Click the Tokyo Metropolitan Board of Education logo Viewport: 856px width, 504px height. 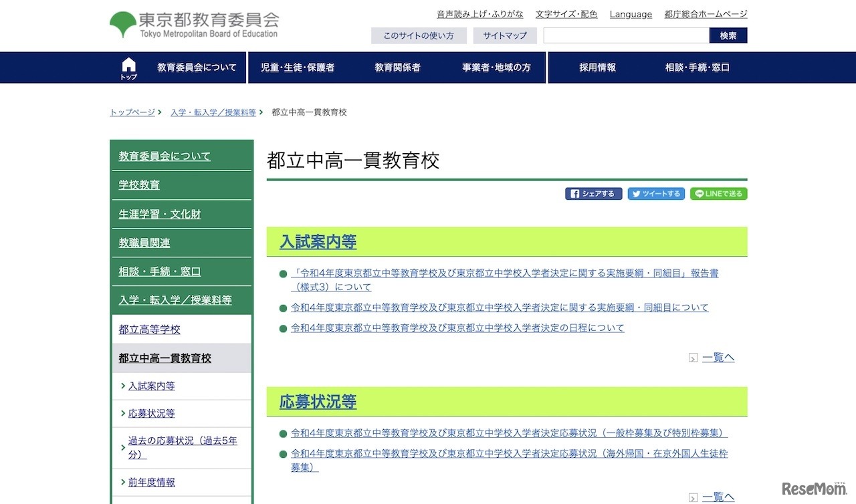point(194,25)
